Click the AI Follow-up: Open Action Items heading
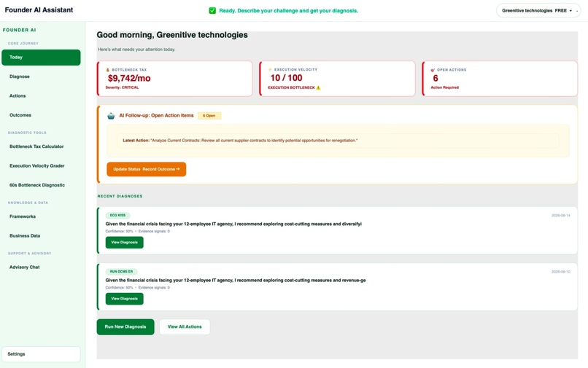 point(156,115)
